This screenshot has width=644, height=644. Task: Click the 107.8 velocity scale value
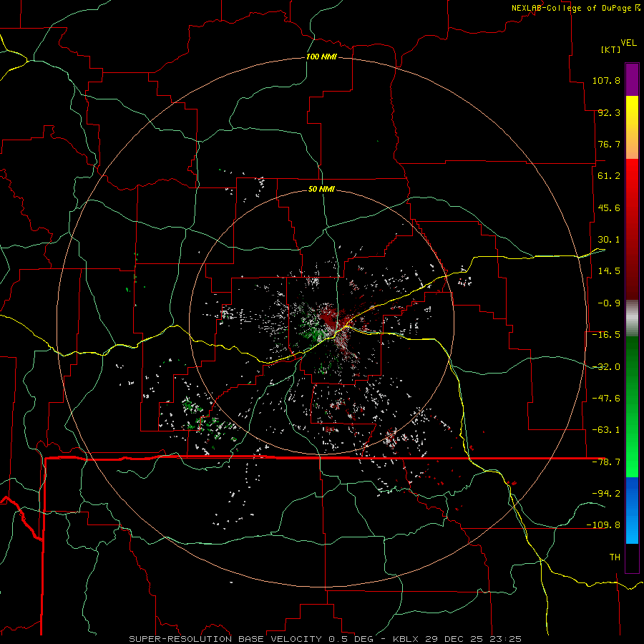(x=606, y=80)
